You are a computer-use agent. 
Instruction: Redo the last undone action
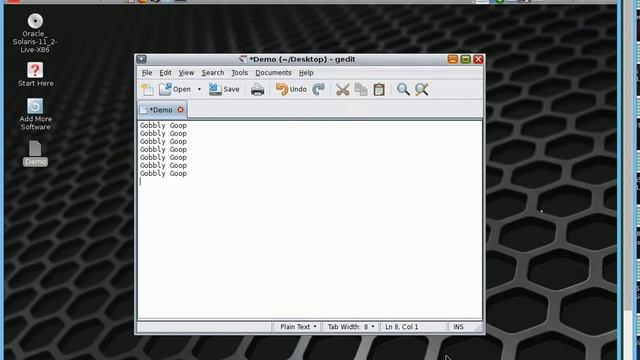318,89
